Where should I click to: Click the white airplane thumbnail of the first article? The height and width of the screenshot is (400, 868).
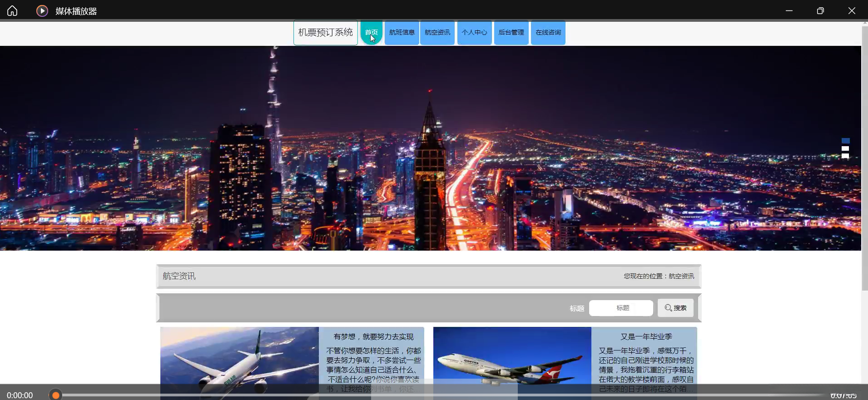click(239, 363)
